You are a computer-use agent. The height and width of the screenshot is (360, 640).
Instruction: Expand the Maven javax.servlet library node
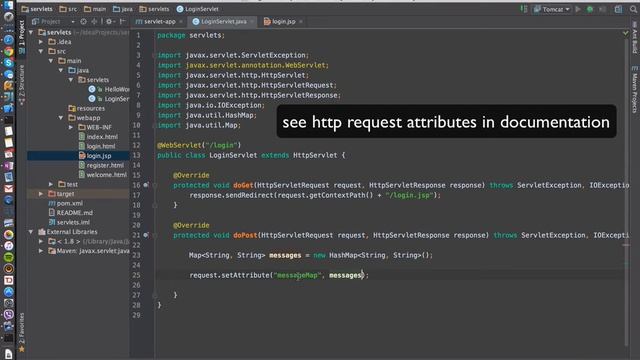[41, 251]
